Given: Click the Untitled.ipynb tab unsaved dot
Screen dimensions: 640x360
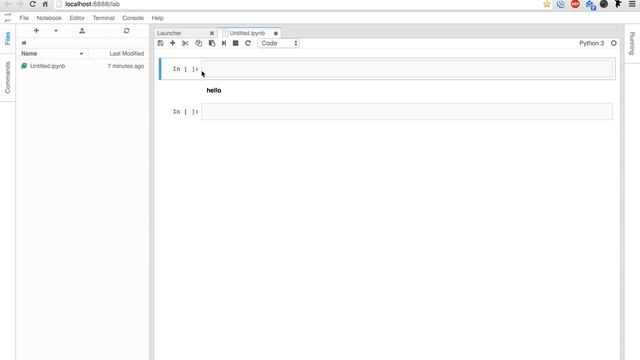Looking at the screenshot, I should 276,33.
